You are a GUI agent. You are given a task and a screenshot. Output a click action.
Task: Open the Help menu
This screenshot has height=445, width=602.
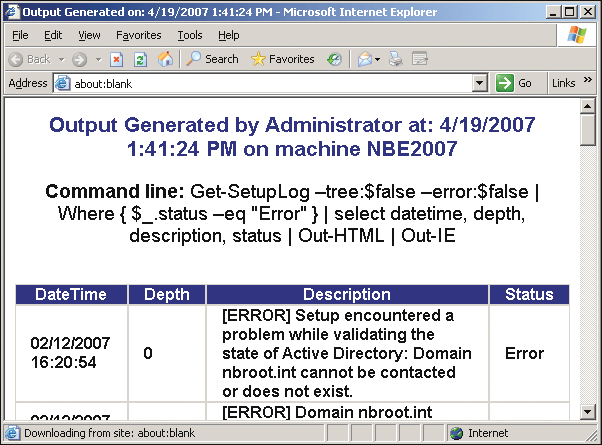[x=229, y=35]
